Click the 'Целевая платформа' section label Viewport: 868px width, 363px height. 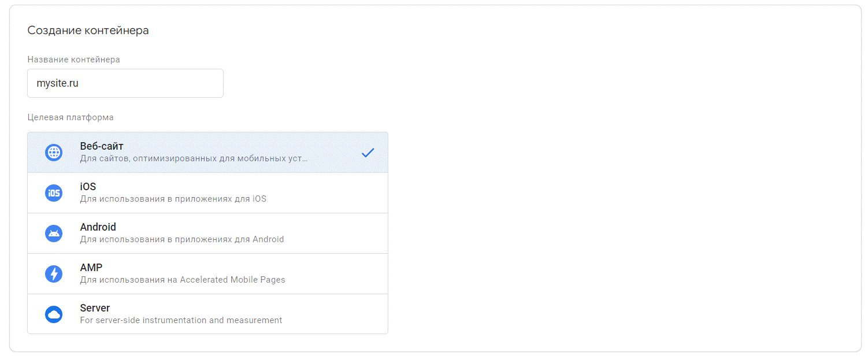[71, 117]
